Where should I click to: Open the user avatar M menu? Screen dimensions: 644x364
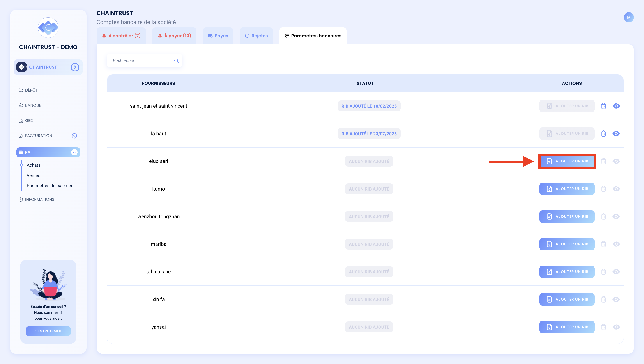(x=628, y=17)
